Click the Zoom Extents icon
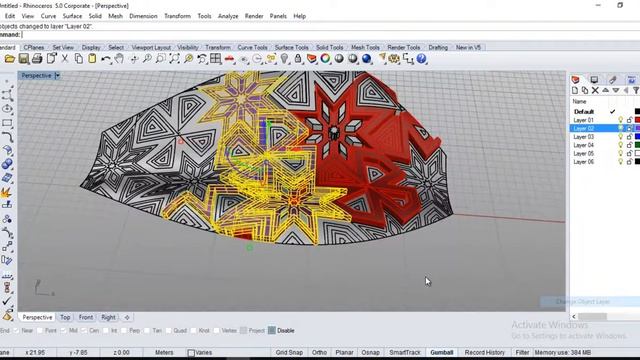 (x=174, y=59)
